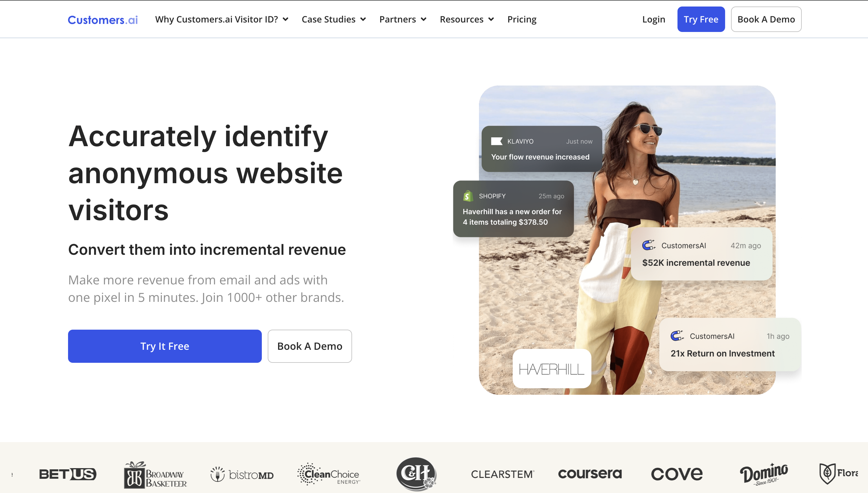Click the Klaviyo flag icon
The image size is (868, 493).
pyautogui.click(x=496, y=141)
